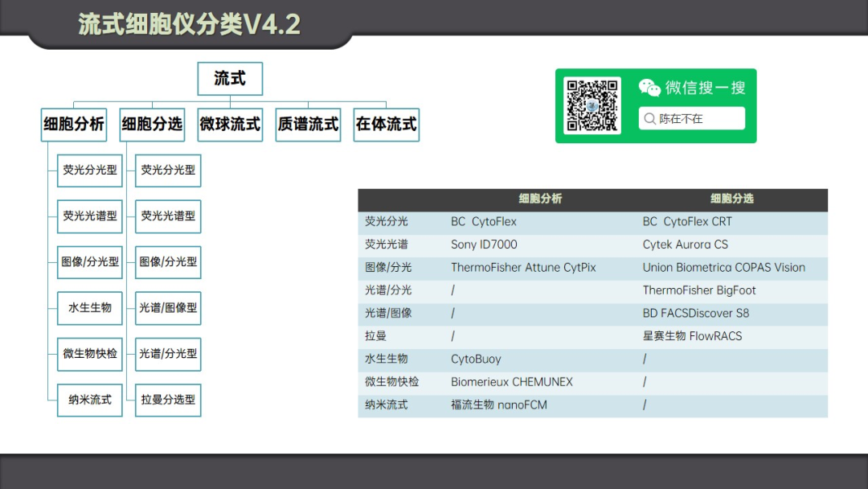
Task: Select the root 流式 node
Action: (230, 79)
